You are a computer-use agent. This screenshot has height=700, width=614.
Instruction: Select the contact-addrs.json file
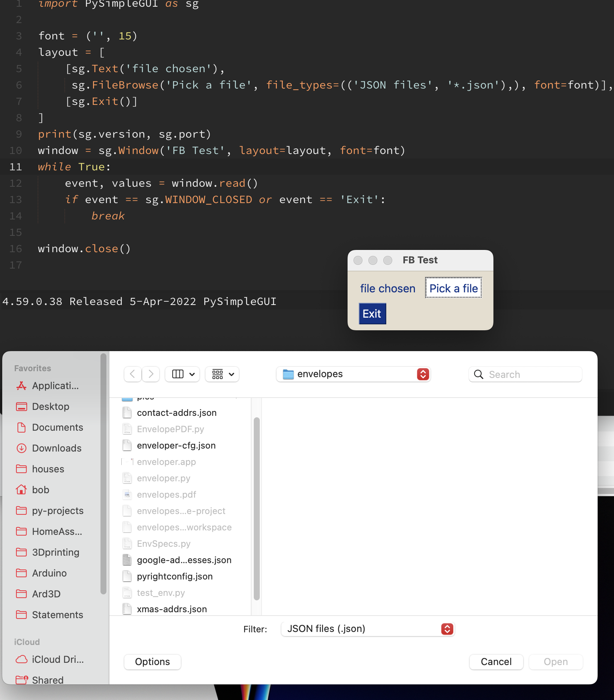pyautogui.click(x=177, y=412)
